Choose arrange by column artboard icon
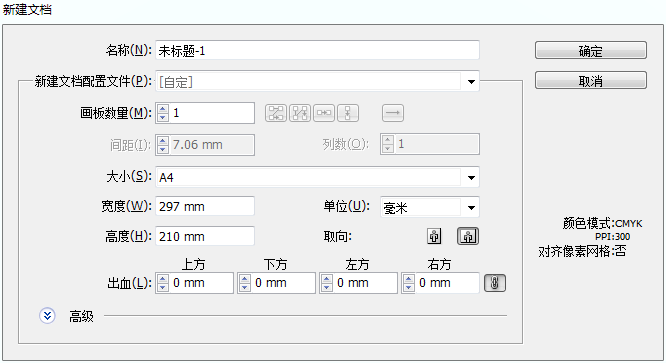 pos(348,113)
